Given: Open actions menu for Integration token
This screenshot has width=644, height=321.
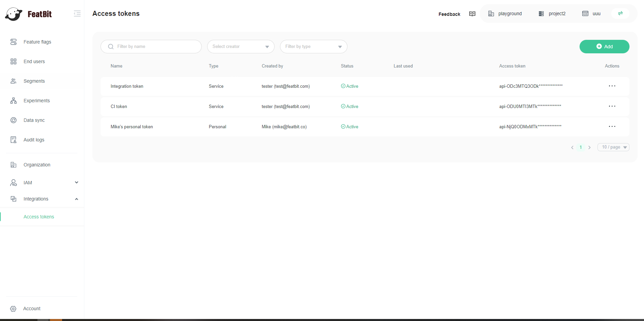Looking at the screenshot, I should pos(612,86).
